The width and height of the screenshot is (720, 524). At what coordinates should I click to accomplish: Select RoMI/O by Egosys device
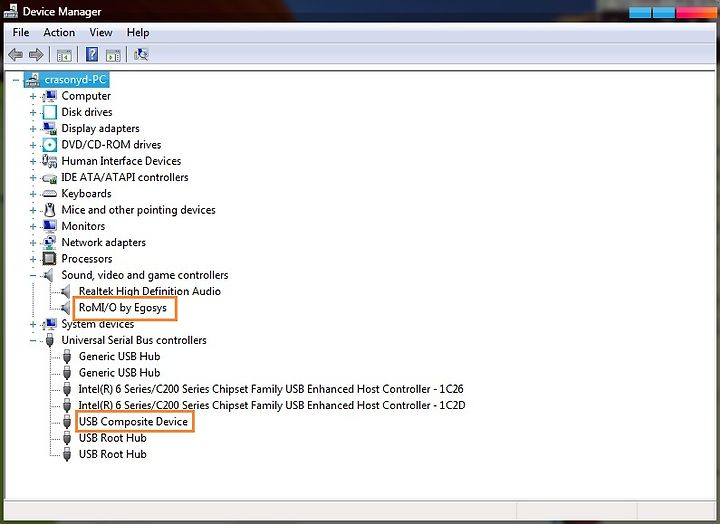123,308
